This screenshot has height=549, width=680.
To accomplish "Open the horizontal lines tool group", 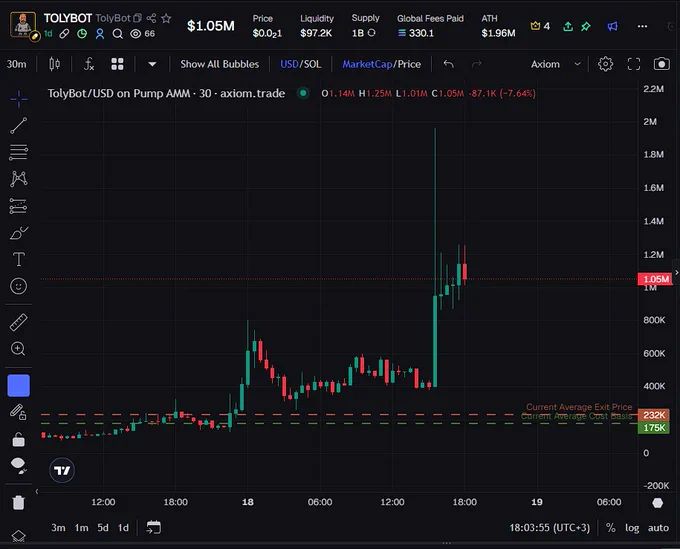I will (x=19, y=152).
